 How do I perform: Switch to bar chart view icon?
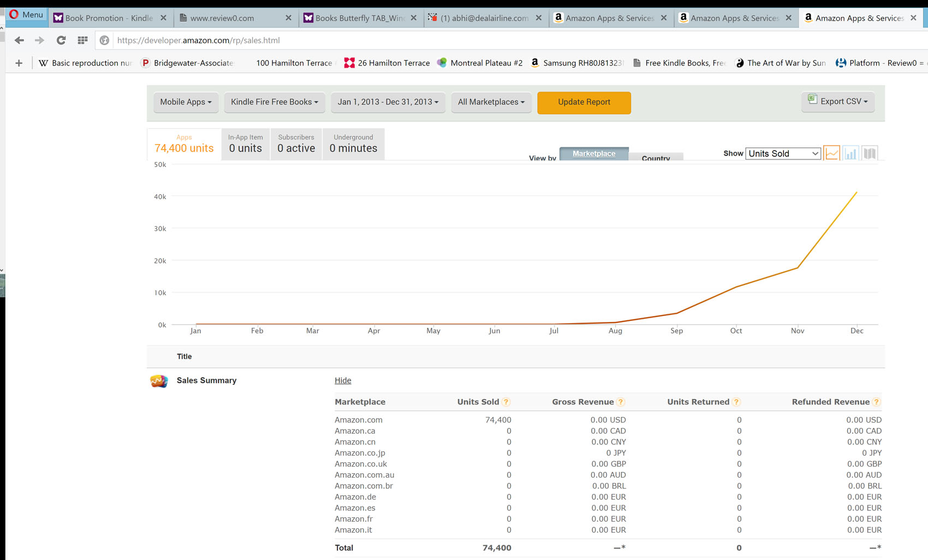pos(850,153)
